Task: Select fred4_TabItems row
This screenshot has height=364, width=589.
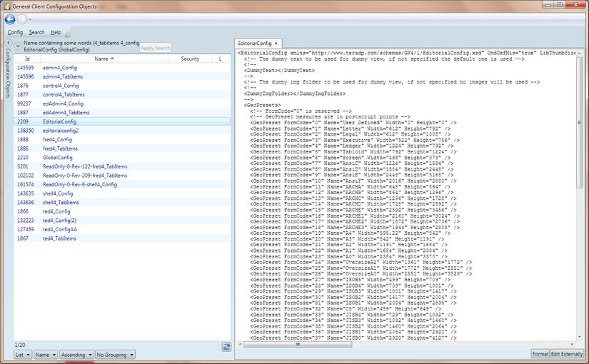Action: pyautogui.click(x=122, y=148)
